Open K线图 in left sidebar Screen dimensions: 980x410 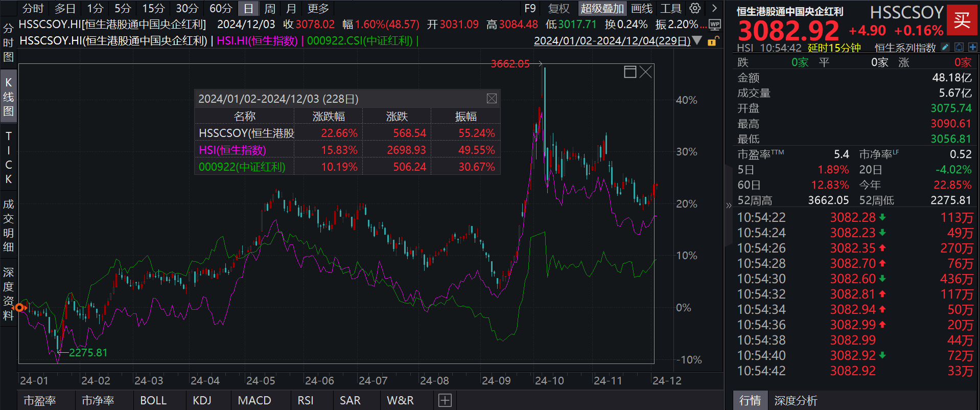[x=8, y=97]
